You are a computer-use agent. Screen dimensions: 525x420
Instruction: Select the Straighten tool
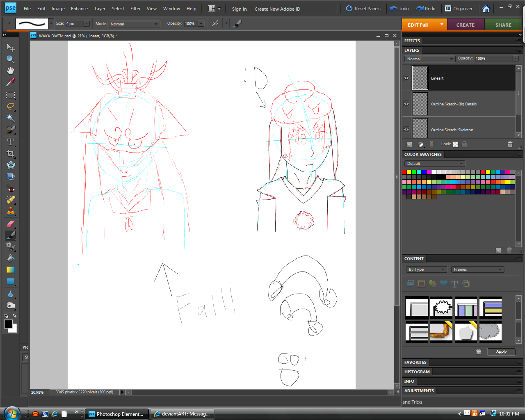pos(11,176)
